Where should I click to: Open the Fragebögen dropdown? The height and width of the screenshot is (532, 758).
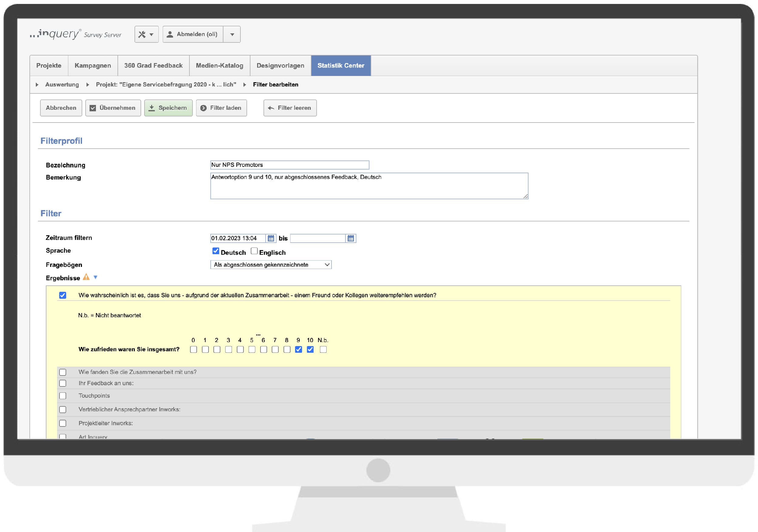(271, 264)
